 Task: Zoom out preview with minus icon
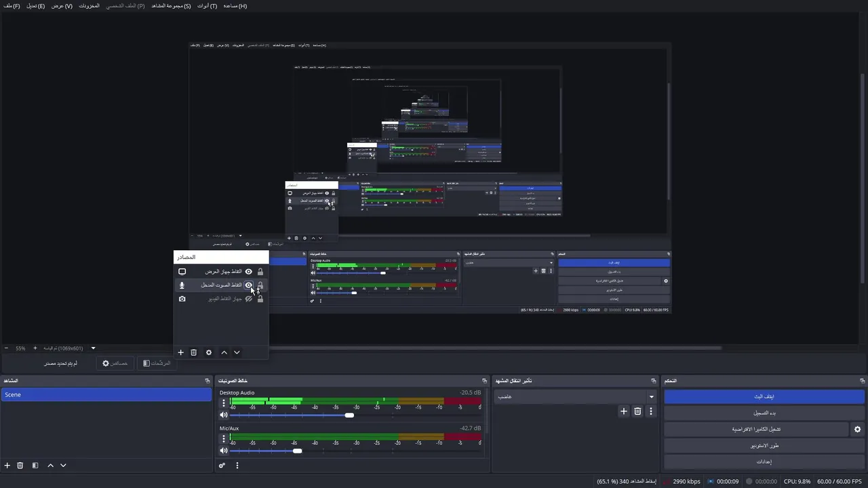tap(6, 348)
